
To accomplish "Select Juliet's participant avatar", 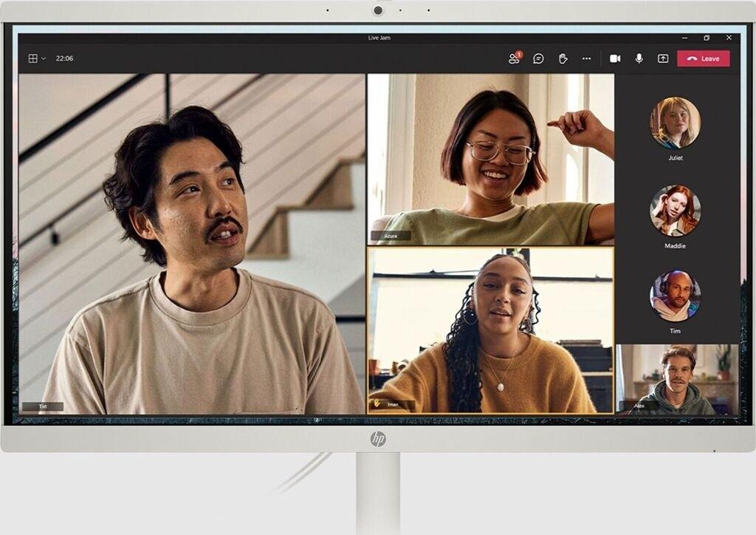I will pos(675,123).
